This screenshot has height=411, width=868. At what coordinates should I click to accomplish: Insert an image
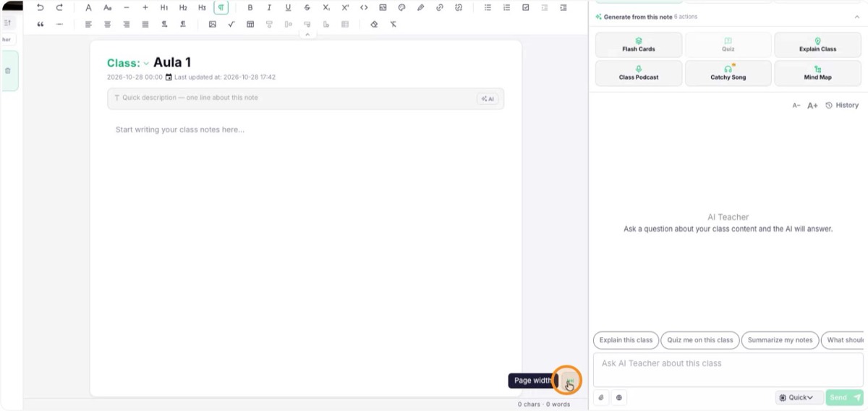[212, 24]
